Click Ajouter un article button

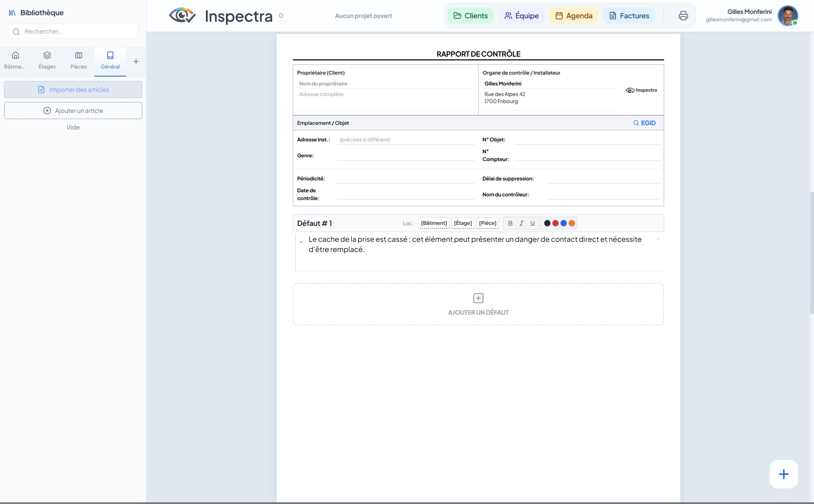(x=73, y=111)
